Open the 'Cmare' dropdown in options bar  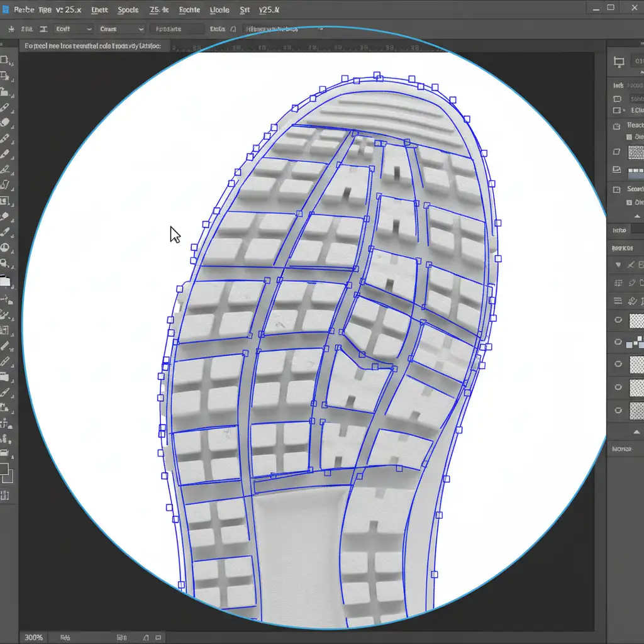pos(121,29)
